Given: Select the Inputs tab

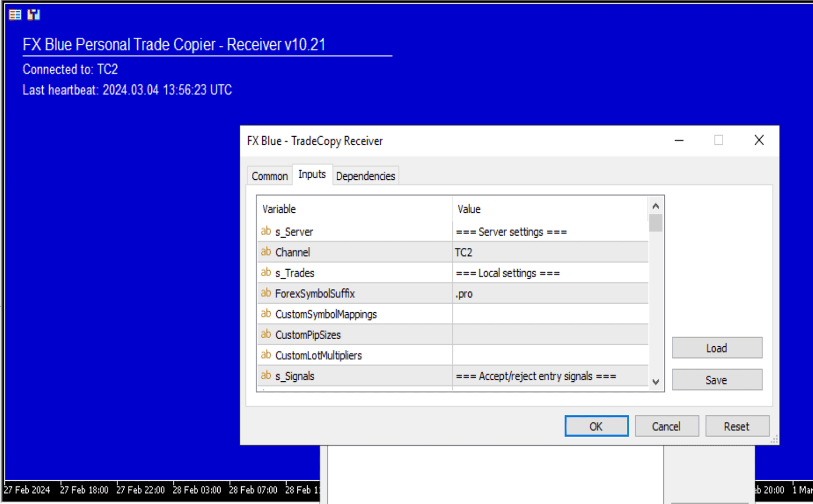Looking at the screenshot, I should [311, 174].
